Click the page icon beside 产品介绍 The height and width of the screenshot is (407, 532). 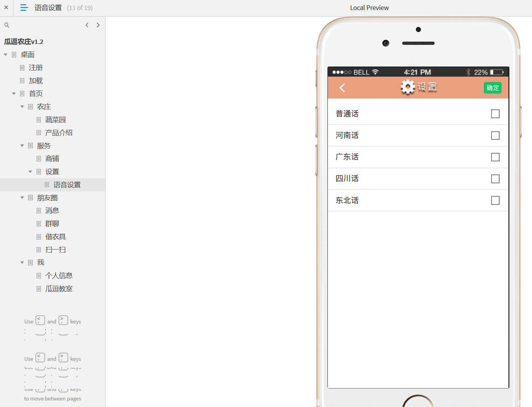(39, 133)
